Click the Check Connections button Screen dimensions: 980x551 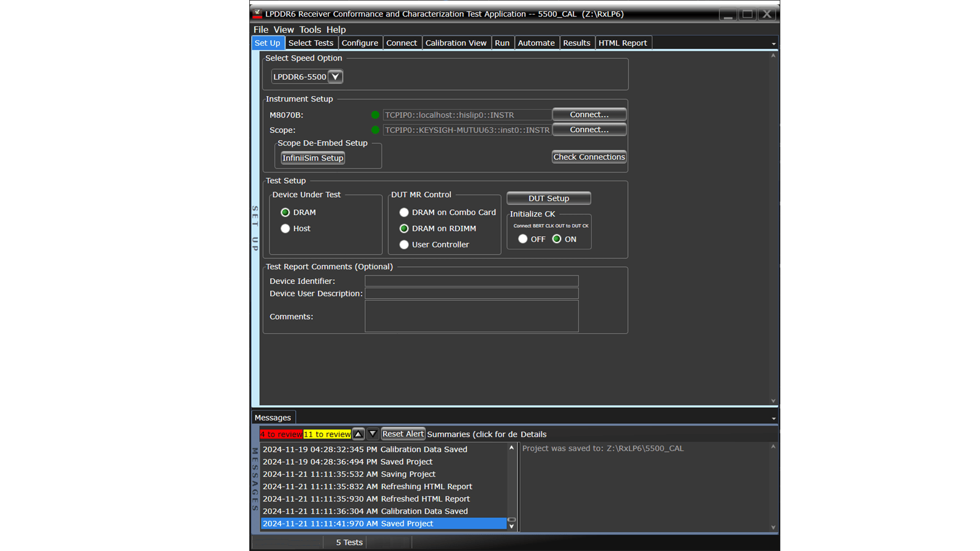coord(589,157)
